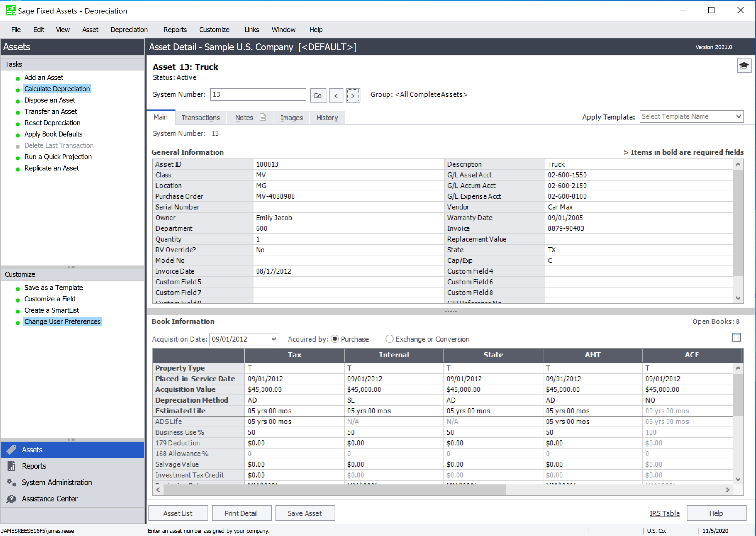Screen dimensions: 756x536
Task: Select Exchange or Conversion radio option
Action: 389,339
